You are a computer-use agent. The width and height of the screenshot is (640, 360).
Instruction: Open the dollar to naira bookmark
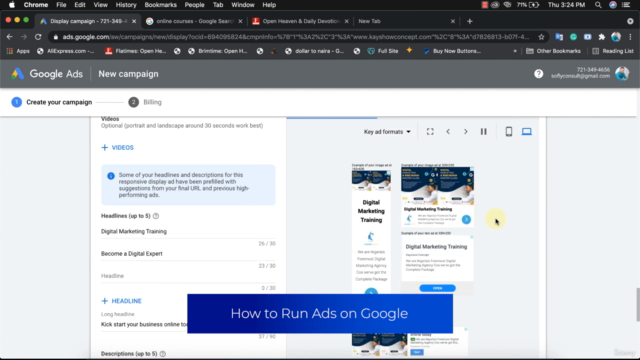point(315,51)
